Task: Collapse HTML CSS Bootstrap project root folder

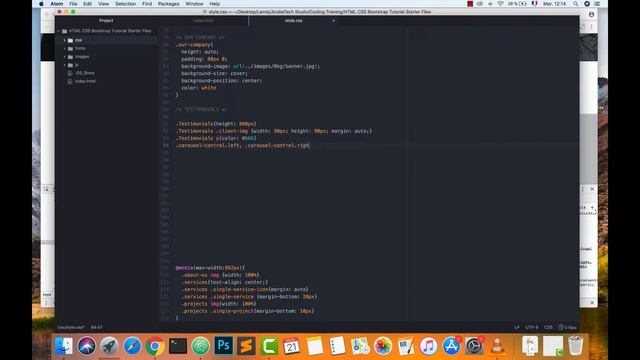Action: coord(58,31)
